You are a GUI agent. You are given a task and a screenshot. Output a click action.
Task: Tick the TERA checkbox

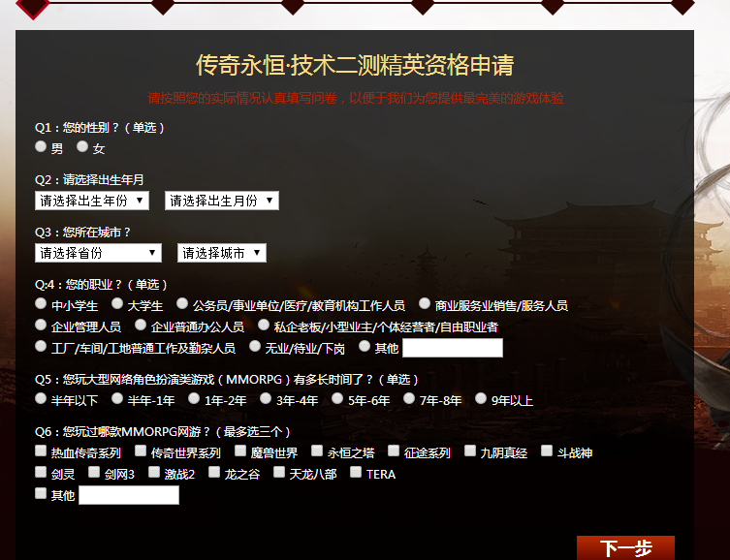356,472
